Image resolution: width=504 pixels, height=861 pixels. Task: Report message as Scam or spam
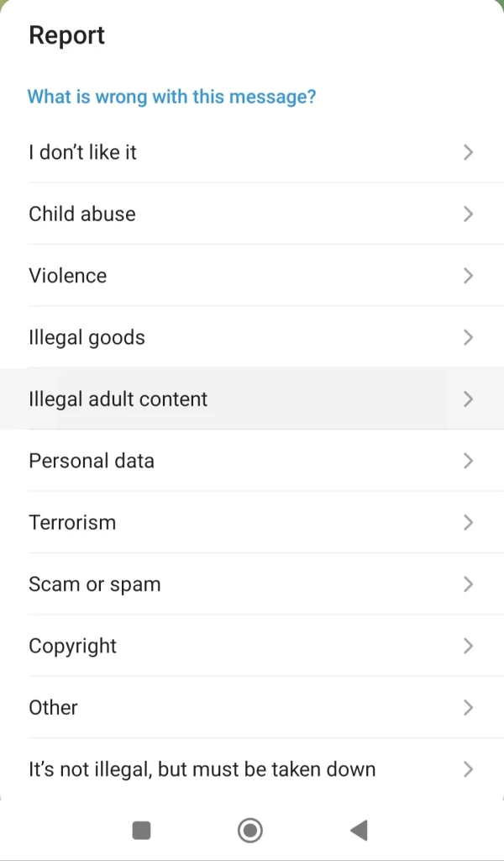94,584
